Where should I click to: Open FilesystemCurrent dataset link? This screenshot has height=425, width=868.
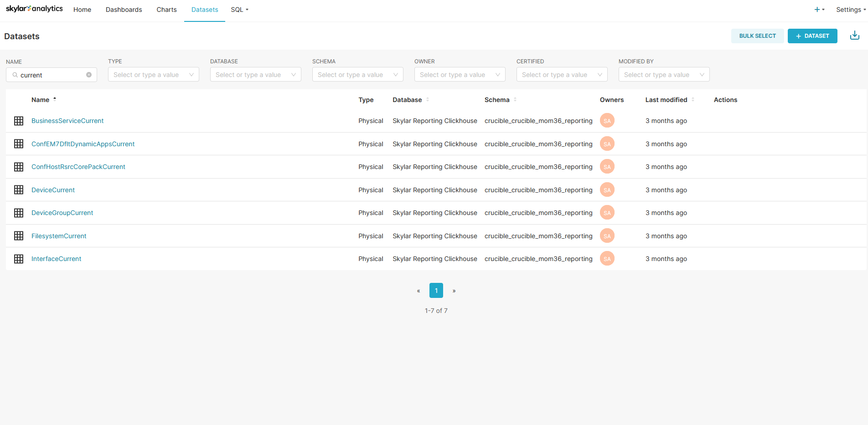[x=59, y=236]
